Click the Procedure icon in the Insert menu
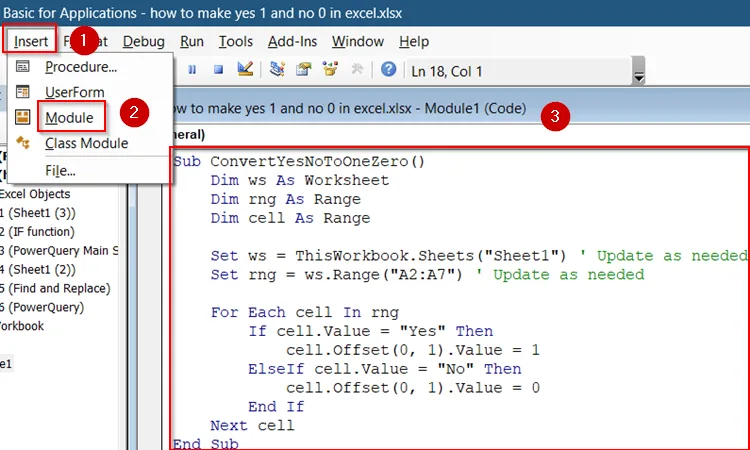This screenshot has width=750, height=450. pos(22,66)
